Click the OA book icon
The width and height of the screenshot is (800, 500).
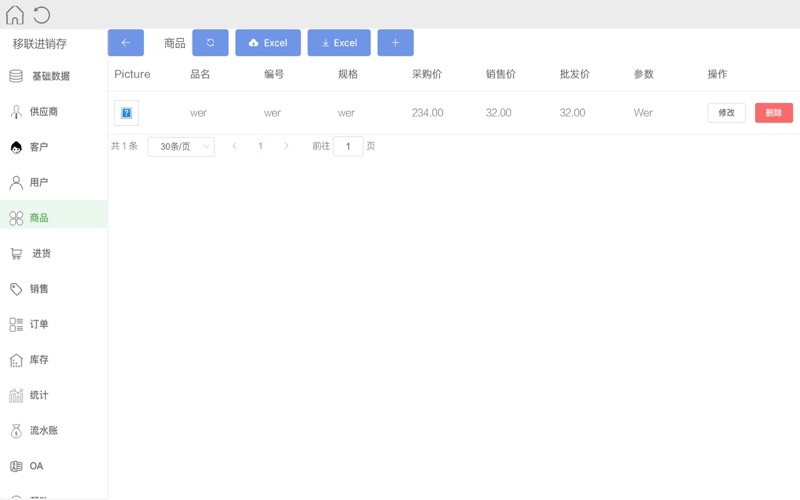click(x=16, y=466)
